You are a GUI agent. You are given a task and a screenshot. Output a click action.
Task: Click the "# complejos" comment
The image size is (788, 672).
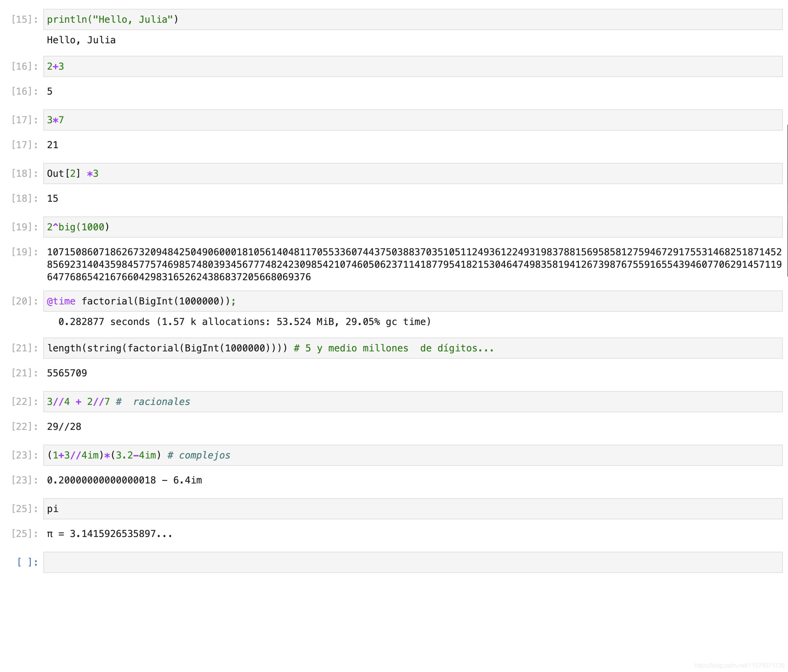(199, 456)
